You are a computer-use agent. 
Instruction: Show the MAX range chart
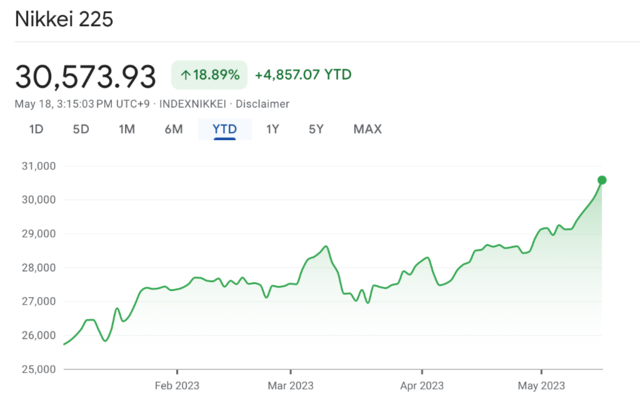click(x=367, y=129)
